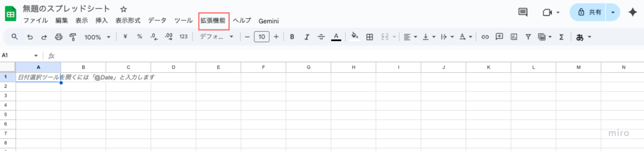Open the functions sigma icon
Image resolution: width=644 pixels, height=151 pixels.
click(561, 37)
